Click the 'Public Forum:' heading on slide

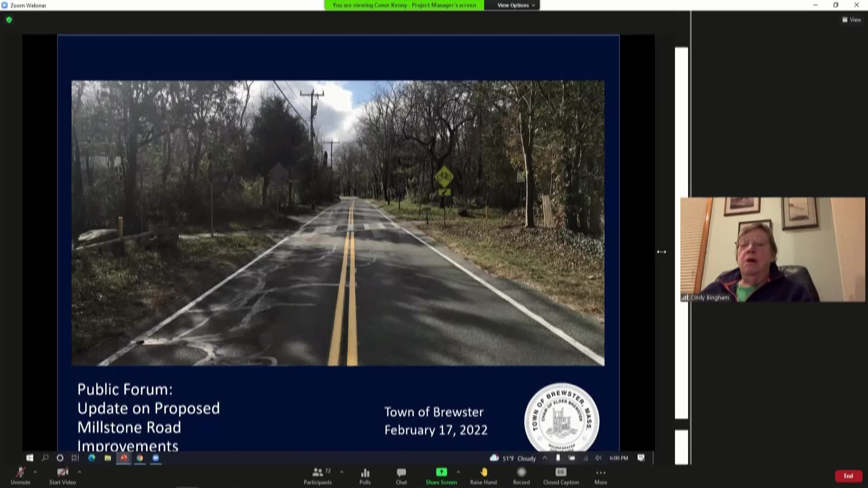[x=125, y=389]
